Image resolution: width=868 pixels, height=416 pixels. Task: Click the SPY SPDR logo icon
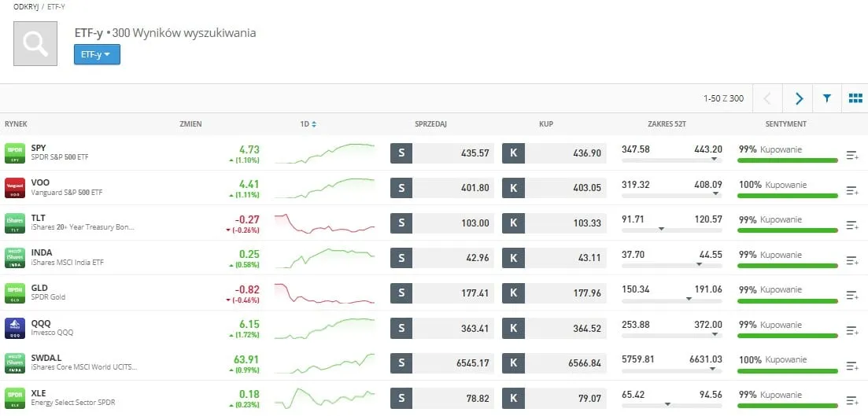pyautogui.click(x=15, y=153)
